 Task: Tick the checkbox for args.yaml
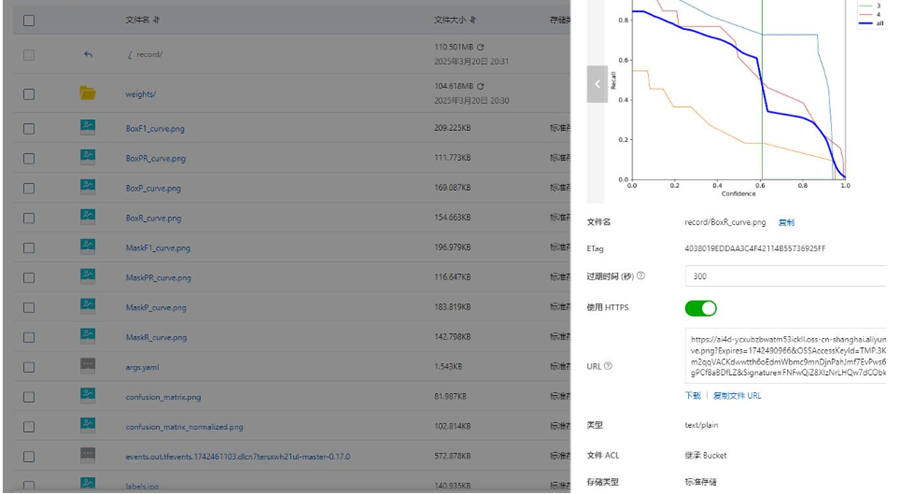[x=29, y=367]
